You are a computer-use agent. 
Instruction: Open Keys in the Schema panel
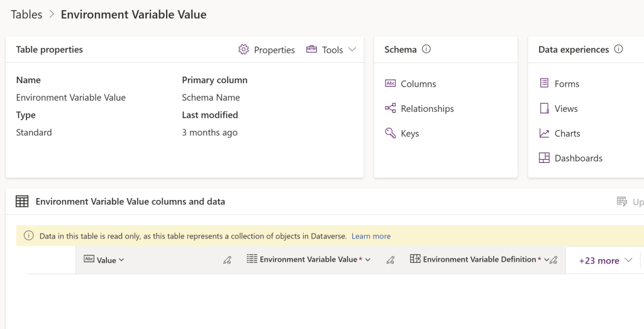tap(409, 133)
